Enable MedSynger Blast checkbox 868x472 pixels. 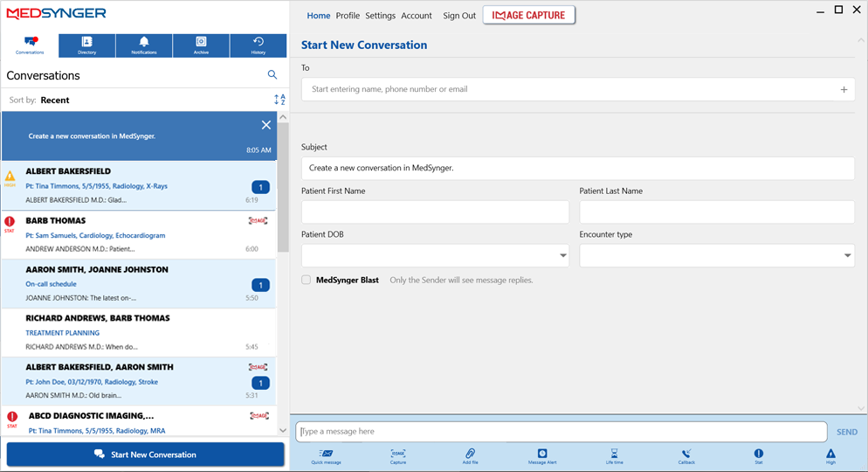(x=307, y=280)
